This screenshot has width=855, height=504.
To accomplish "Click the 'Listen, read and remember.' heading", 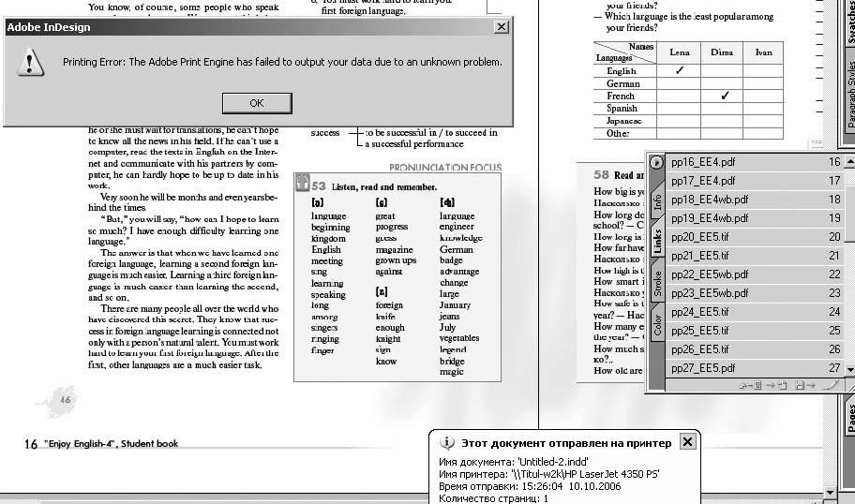I will tap(383, 186).
